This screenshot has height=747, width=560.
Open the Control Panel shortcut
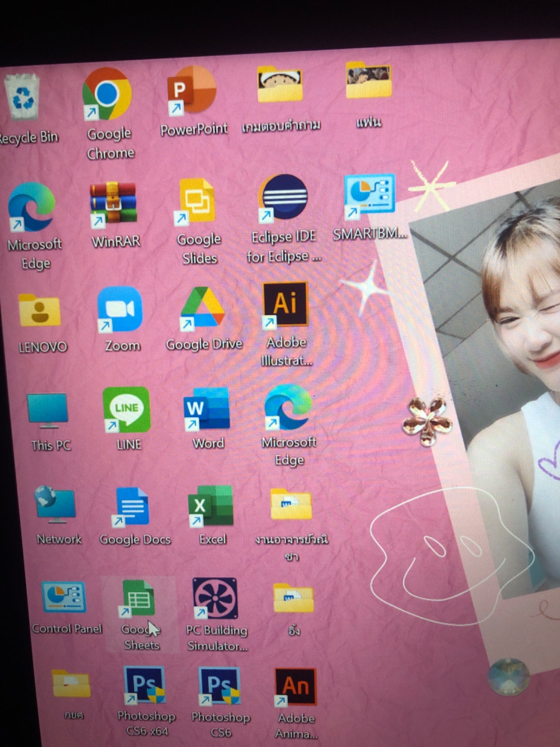[64, 597]
